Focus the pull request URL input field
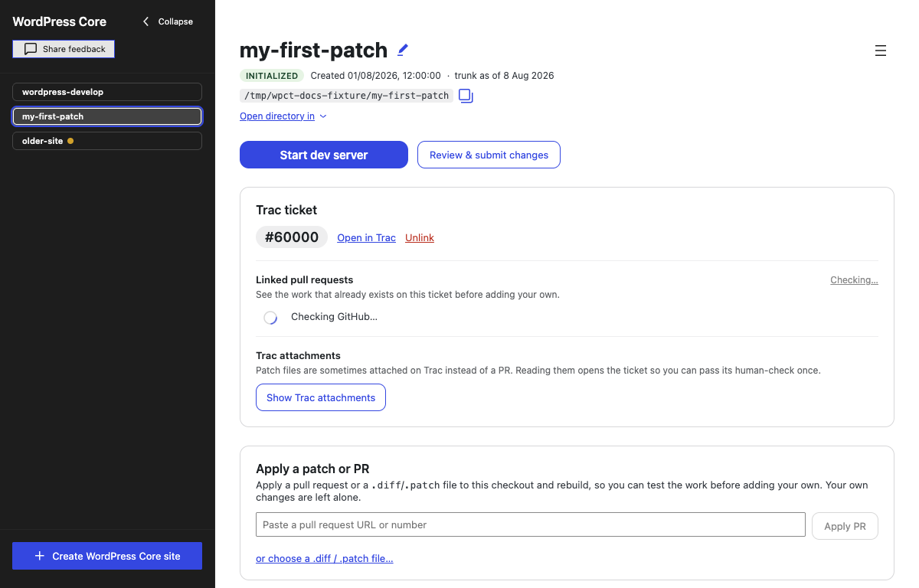This screenshot has width=919, height=588. (x=531, y=524)
